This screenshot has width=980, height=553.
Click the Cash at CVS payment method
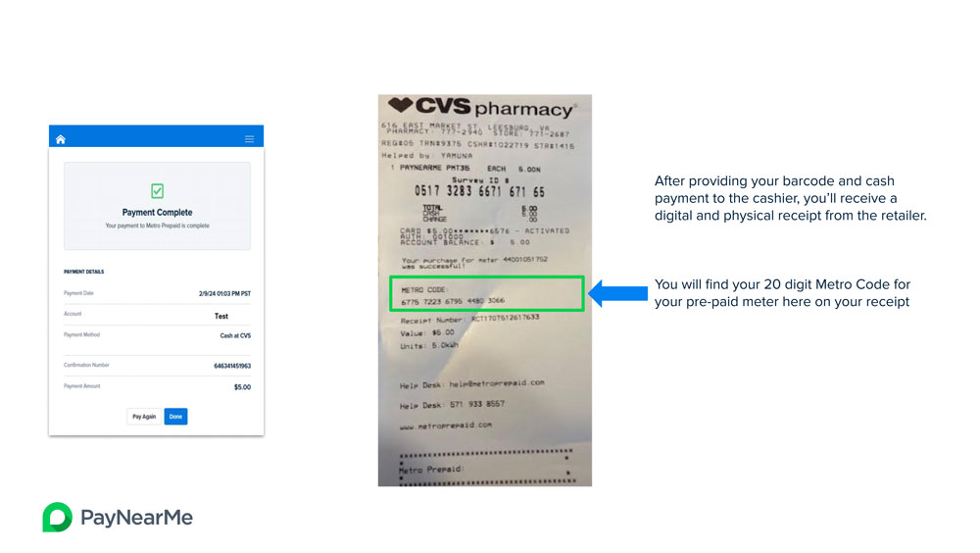tap(235, 336)
